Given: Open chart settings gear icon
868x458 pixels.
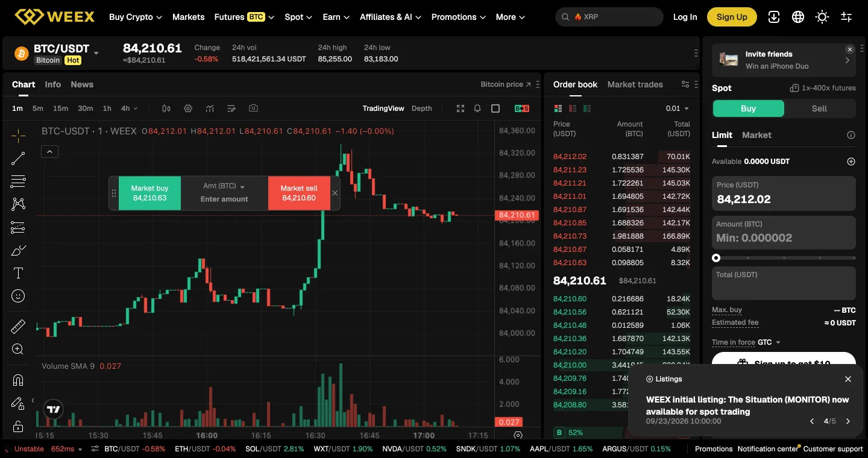Looking at the screenshot, I should tap(188, 108).
